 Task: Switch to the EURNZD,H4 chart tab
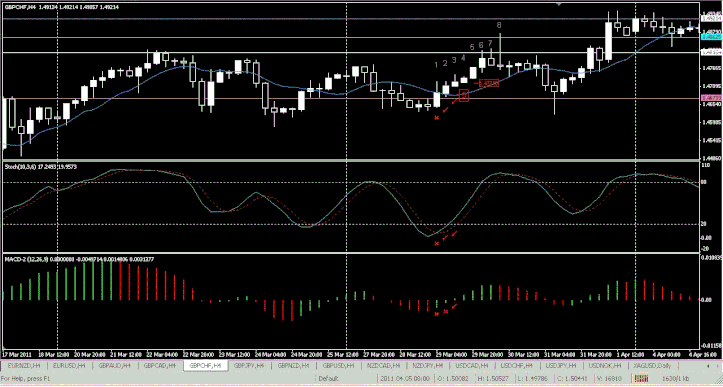tap(24, 366)
